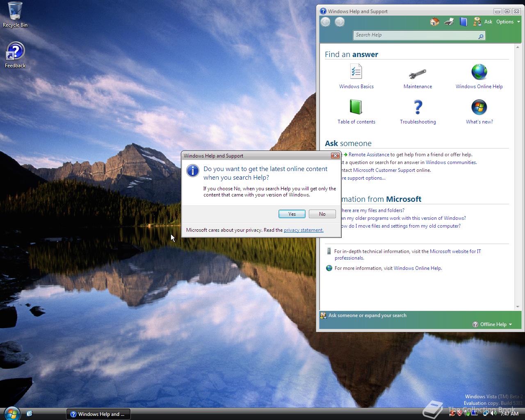Answer Yes to get latest online content
The height and width of the screenshot is (420, 525).
292,214
